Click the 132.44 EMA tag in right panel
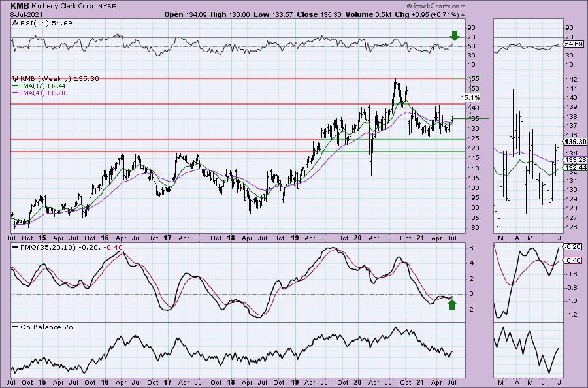This screenshot has width=588, height=388. [576, 168]
